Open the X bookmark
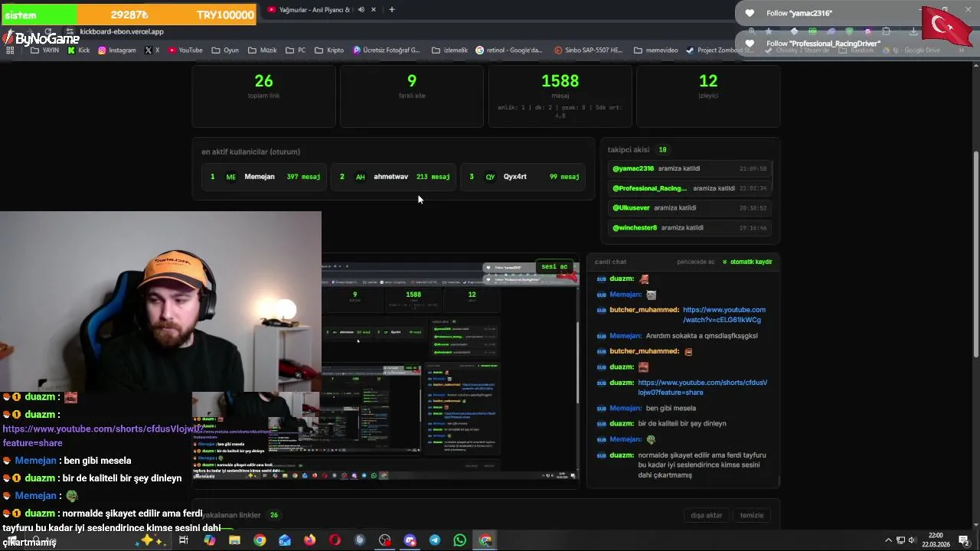 (x=152, y=51)
